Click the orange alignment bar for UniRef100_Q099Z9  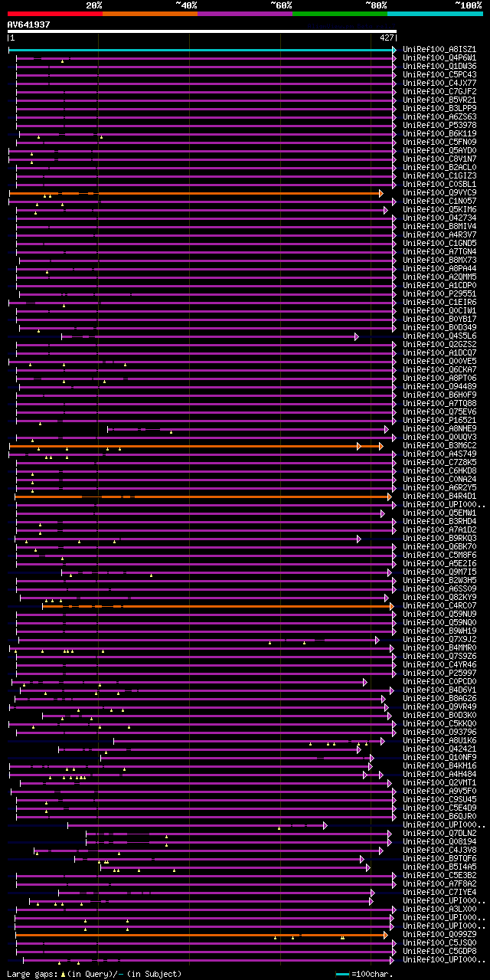point(201,935)
